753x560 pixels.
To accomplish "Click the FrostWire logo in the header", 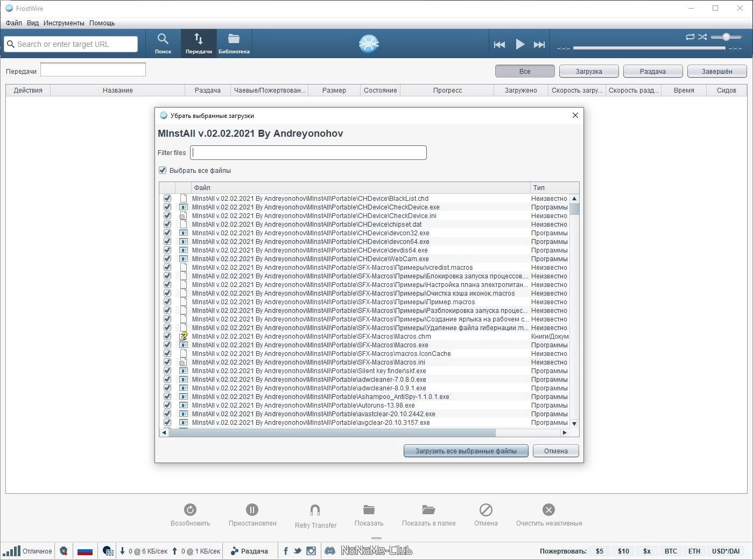I will point(369,44).
